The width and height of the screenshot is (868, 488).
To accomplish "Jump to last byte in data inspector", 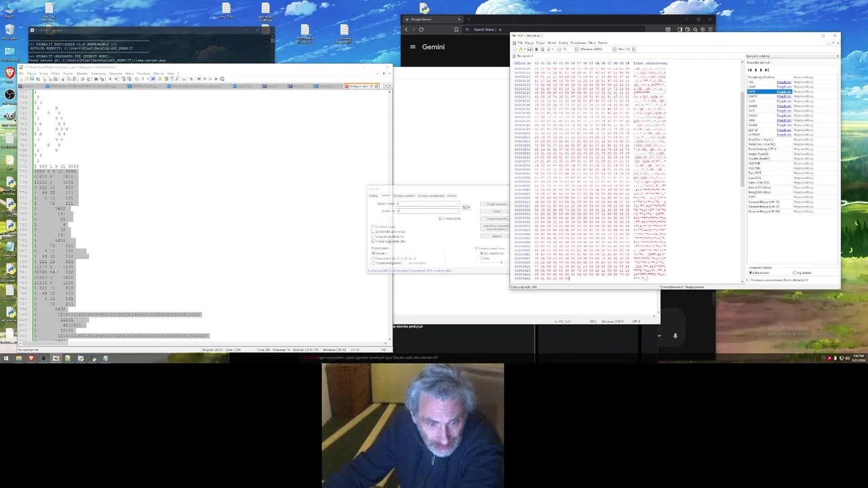I will pyautogui.click(x=767, y=70).
